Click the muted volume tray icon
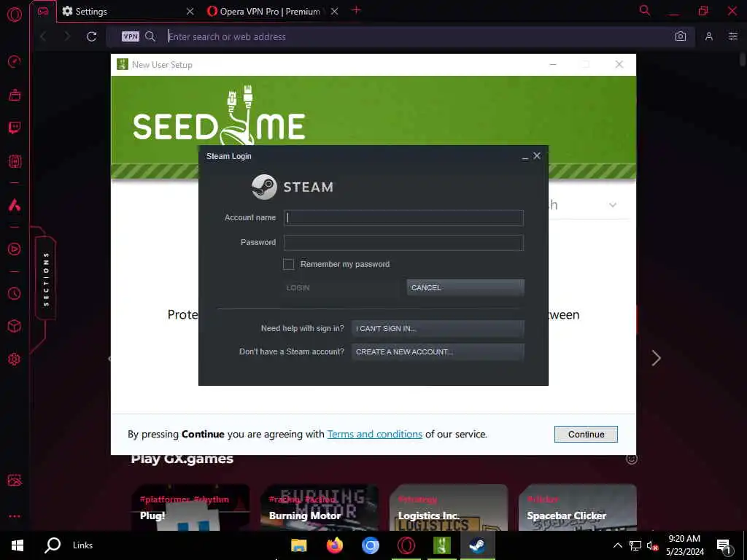Image resolution: width=747 pixels, height=560 pixels. 652,545
